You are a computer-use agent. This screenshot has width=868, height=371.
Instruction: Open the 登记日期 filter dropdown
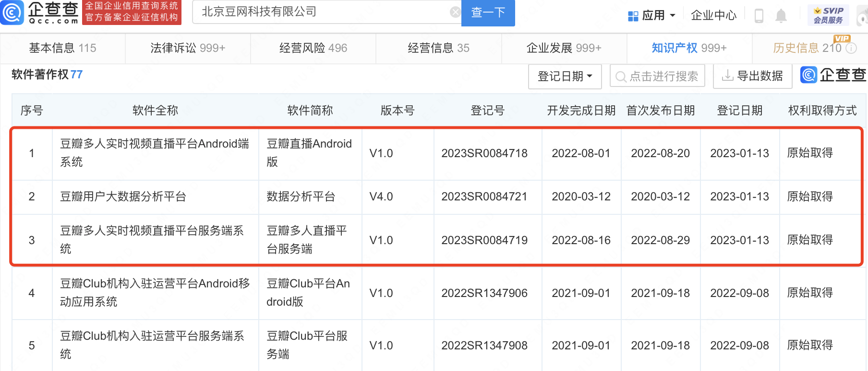click(565, 76)
